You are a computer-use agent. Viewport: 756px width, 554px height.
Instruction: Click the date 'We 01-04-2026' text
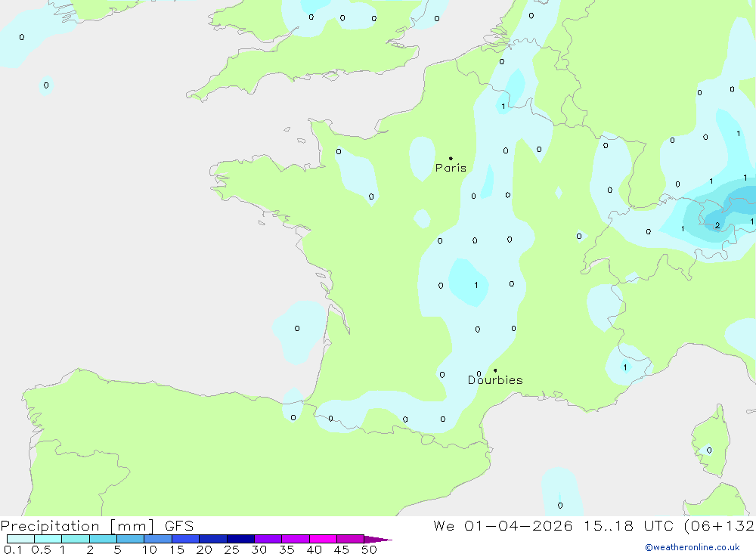pos(503,526)
